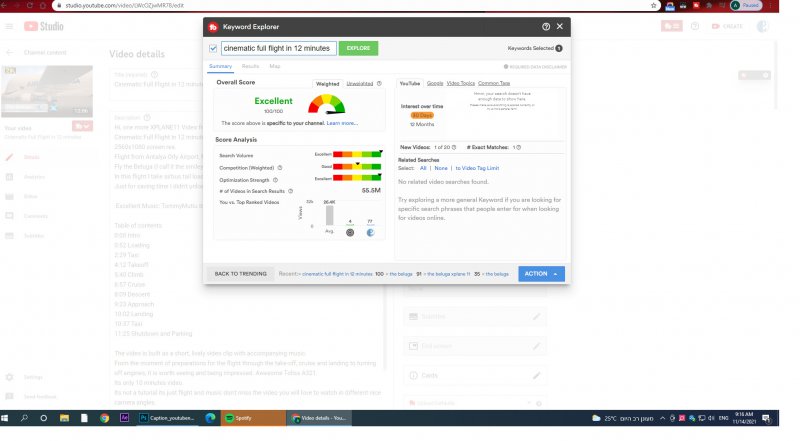Click the green EXPLORE button

(358, 48)
